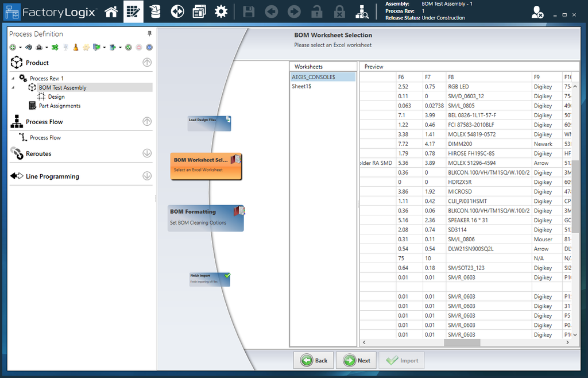Select the AEGIS_CONSOLE$ worksheet

point(313,77)
